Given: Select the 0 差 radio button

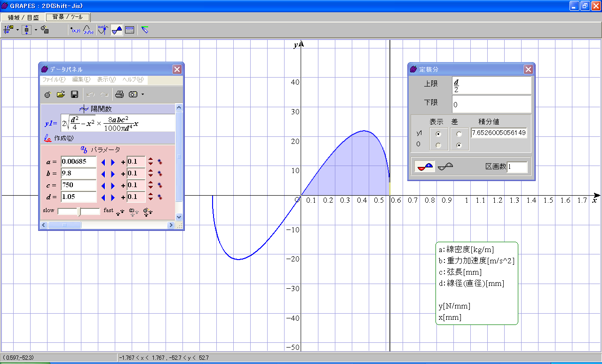Looking at the screenshot, I should point(459,145).
